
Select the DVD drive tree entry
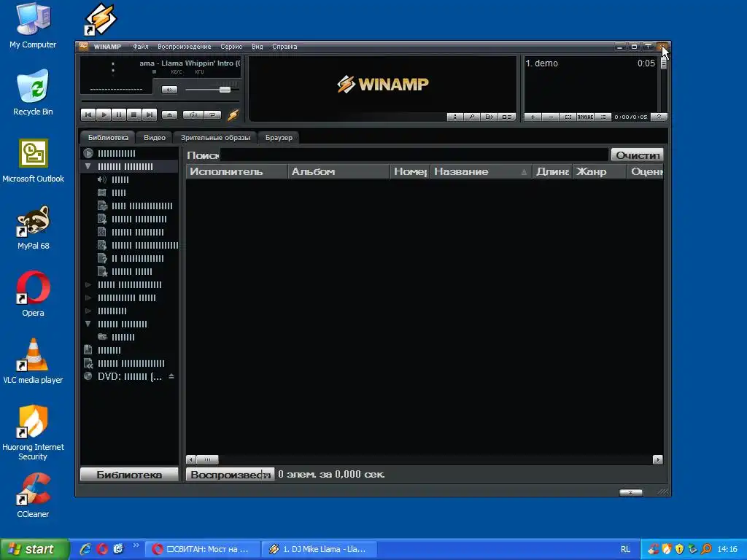click(129, 377)
